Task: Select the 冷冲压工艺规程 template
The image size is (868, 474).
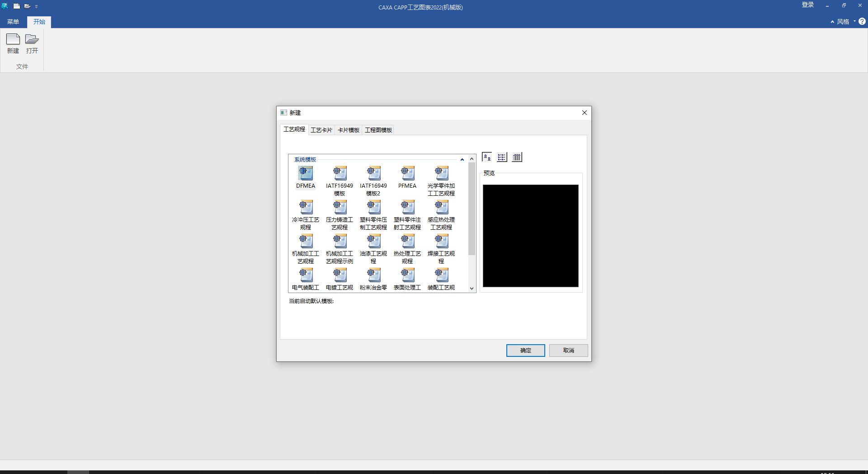Action: (x=306, y=215)
